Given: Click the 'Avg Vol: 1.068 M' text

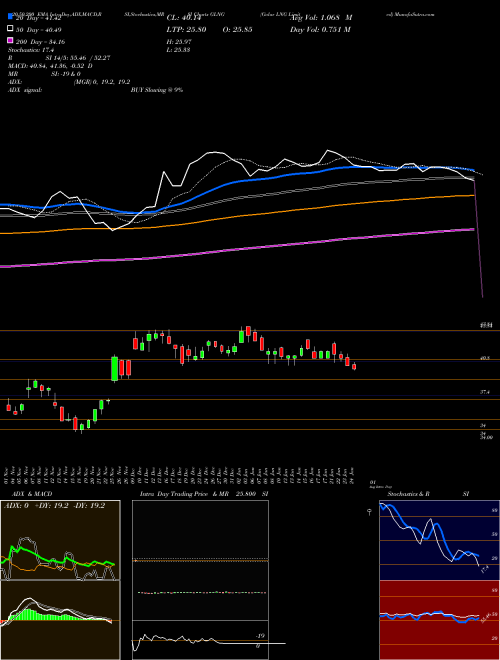Looking at the screenshot, I should pyautogui.click(x=321, y=18).
